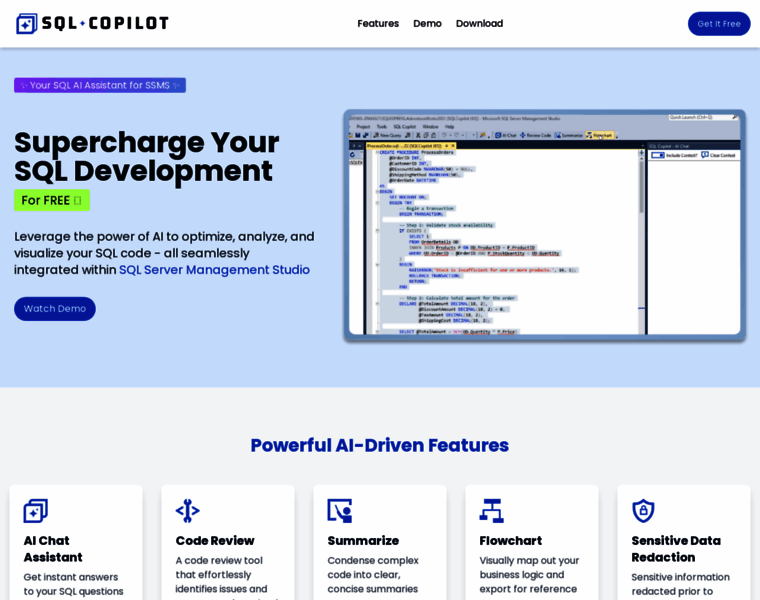Click 'Sensitive information redacted' description text

point(681,584)
